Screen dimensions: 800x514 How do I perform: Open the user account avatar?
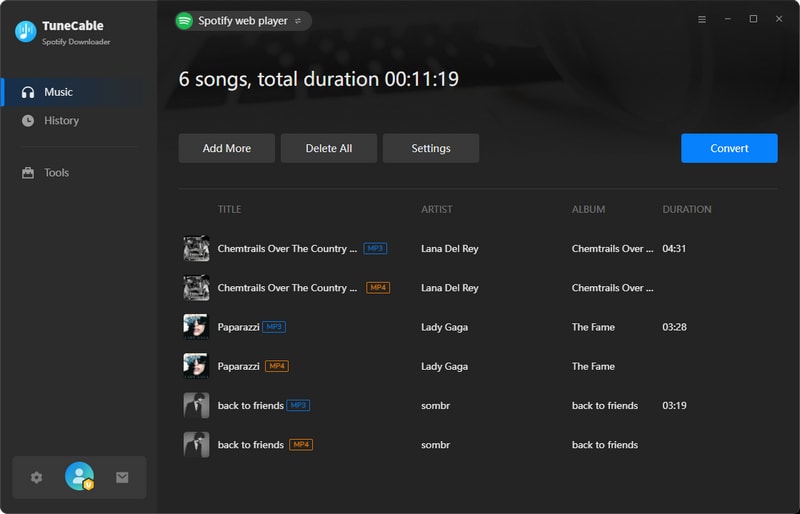click(x=80, y=476)
